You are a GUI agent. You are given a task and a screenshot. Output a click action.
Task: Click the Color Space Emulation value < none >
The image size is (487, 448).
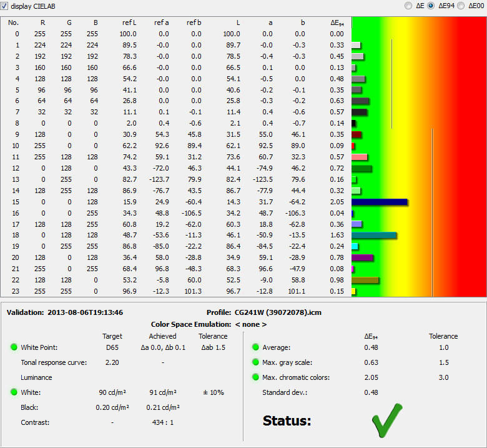point(251,324)
